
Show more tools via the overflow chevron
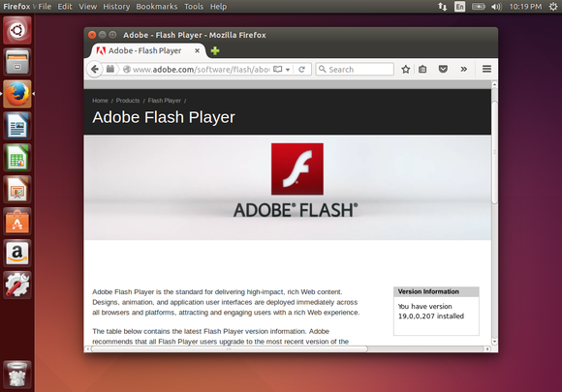pyautogui.click(x=464, y=69)
